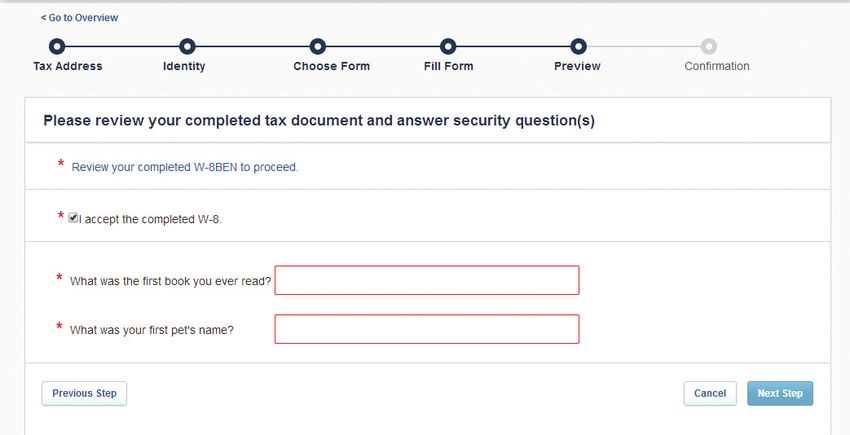
Task: Follow the 'Go to Overview' link
Action: [x=79, y=18]
